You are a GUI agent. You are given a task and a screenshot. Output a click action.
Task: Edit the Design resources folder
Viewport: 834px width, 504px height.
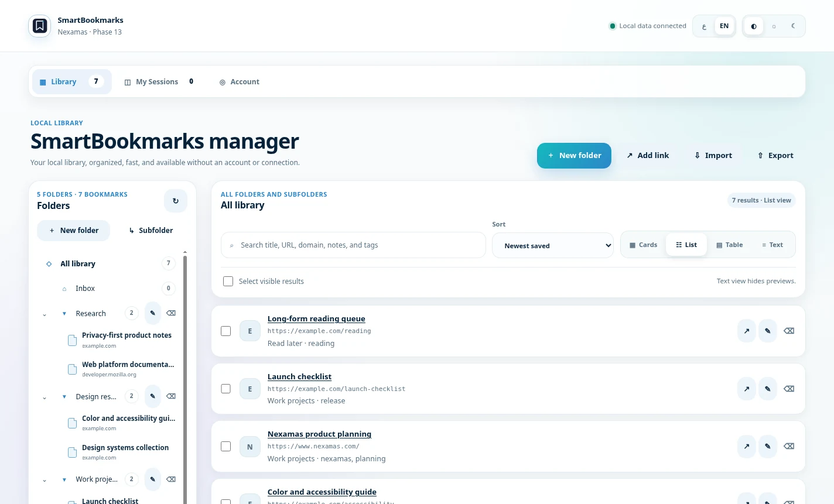152,396
